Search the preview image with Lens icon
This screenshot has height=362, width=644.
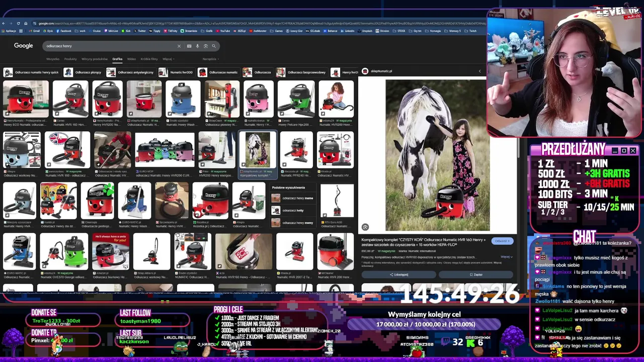(x=365, y=227)
